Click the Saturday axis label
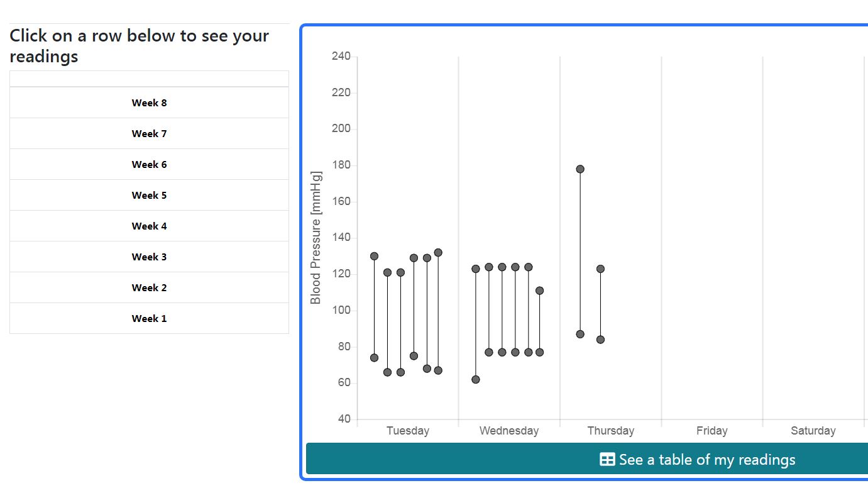Screen dimensions: 868x488 [813, 431]
